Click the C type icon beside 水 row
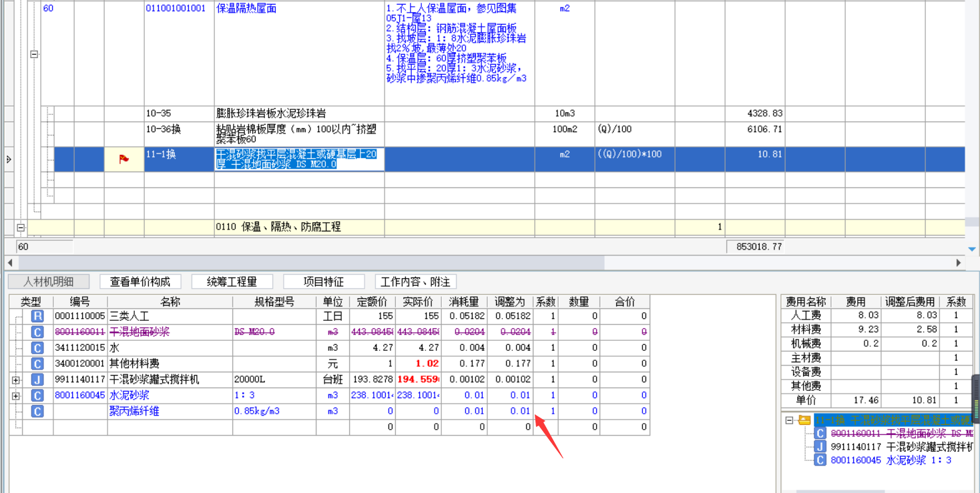This screenshot has width=980, height=493. coord(37,348)
